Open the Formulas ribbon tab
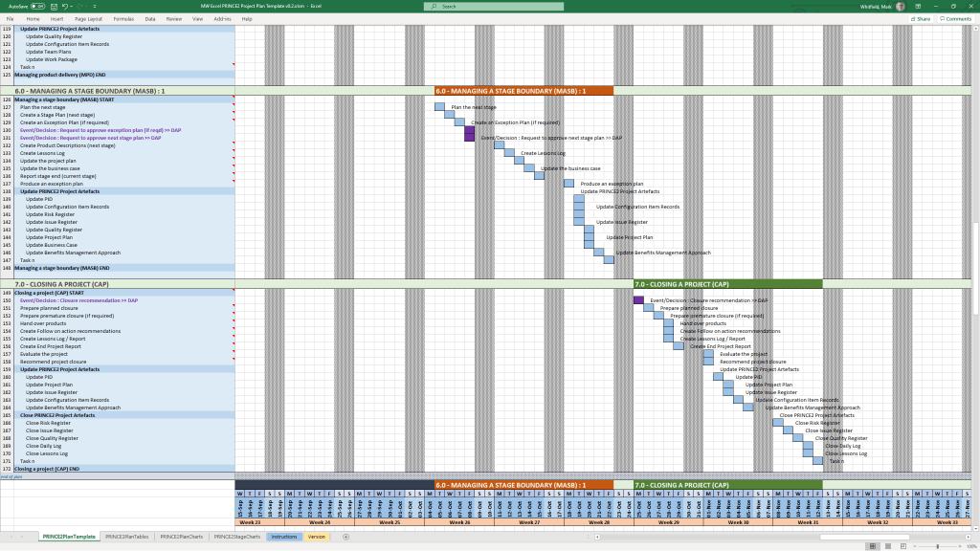 123,18
